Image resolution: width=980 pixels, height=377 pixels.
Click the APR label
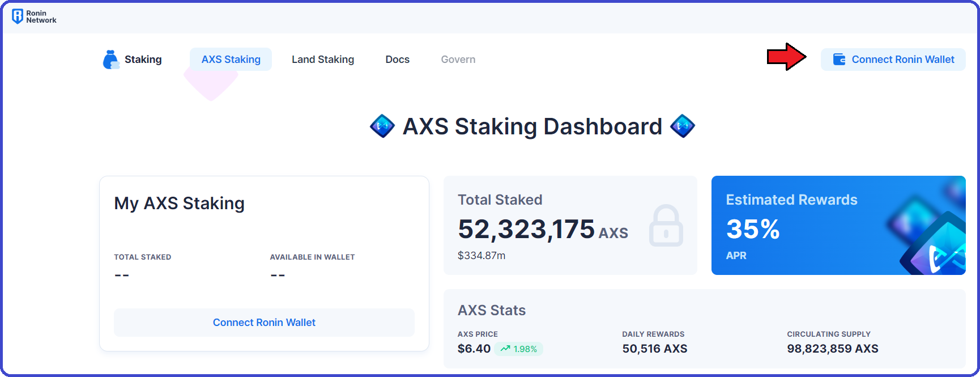point(736,256)
